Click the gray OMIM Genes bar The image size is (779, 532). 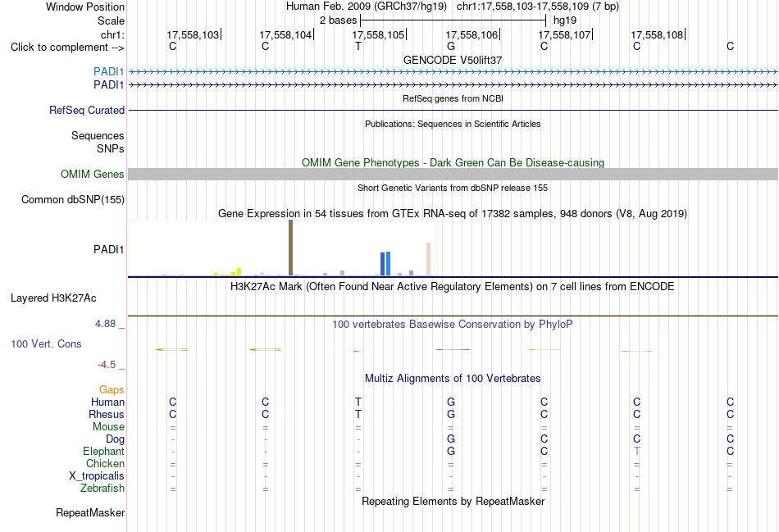pyautogui.click(x=453, y=175)
